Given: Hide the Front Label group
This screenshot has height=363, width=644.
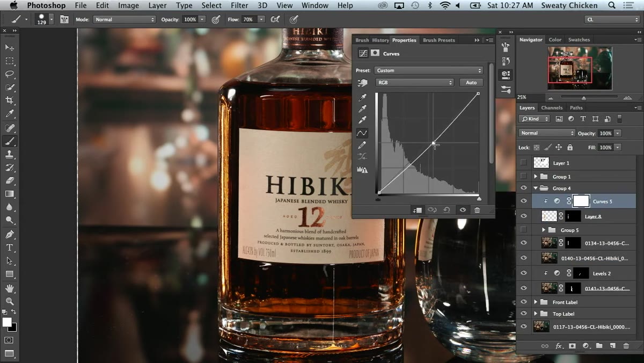Looking at the screenshot, I should pos(524,302).
